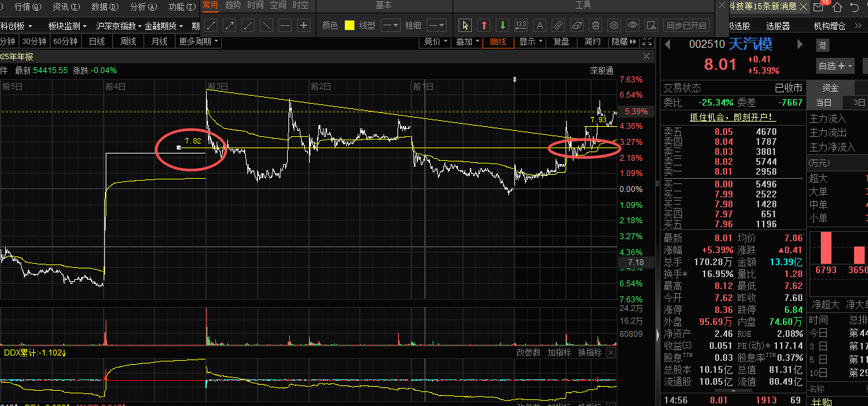
Task: Toggle the 同步已开启 sync button
Action: (687, 26)
